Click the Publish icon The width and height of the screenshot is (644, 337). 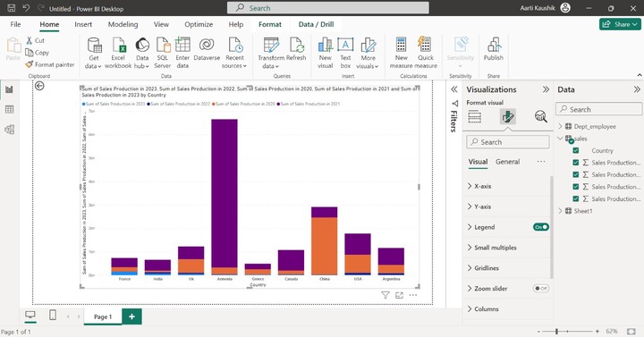pyautogui.click(x=494, y=45)
